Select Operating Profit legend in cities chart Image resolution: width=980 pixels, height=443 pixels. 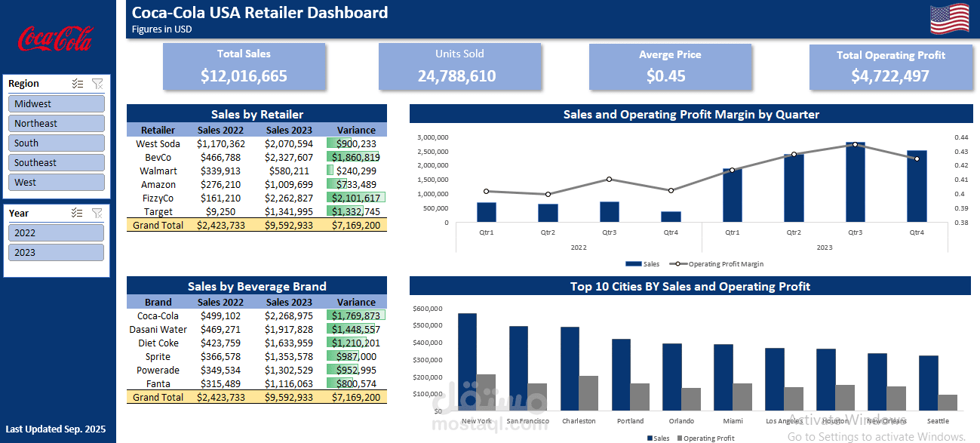click(x=705, y=438)
